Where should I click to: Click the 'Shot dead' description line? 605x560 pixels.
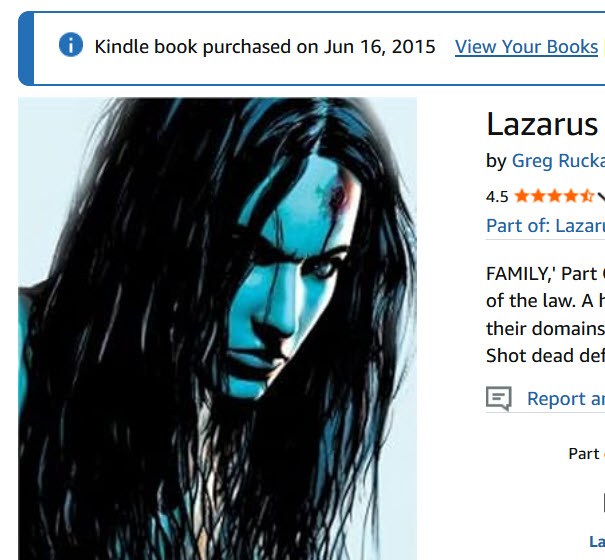pos(545,355)
